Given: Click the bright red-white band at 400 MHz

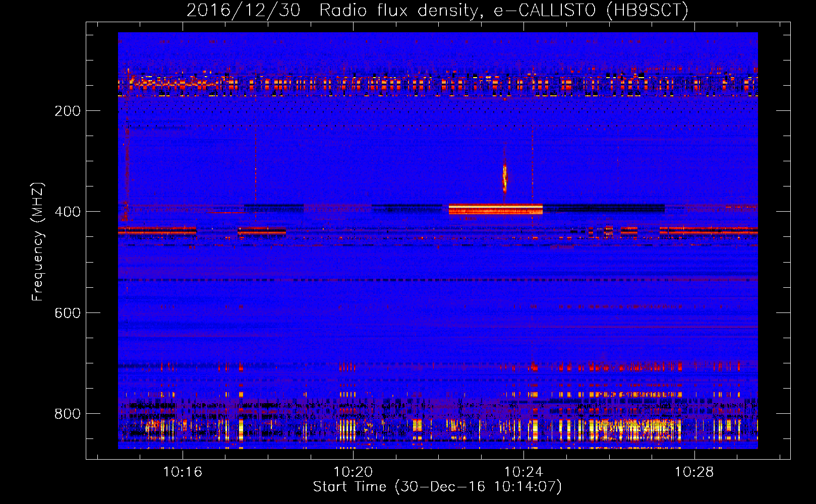Looking at the screenshot, I should (496, 209).
